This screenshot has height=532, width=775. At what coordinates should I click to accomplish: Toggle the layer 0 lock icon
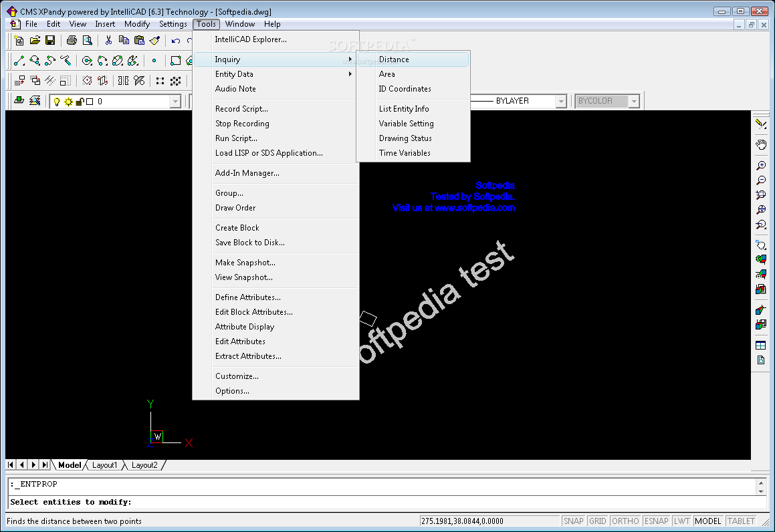80,102
